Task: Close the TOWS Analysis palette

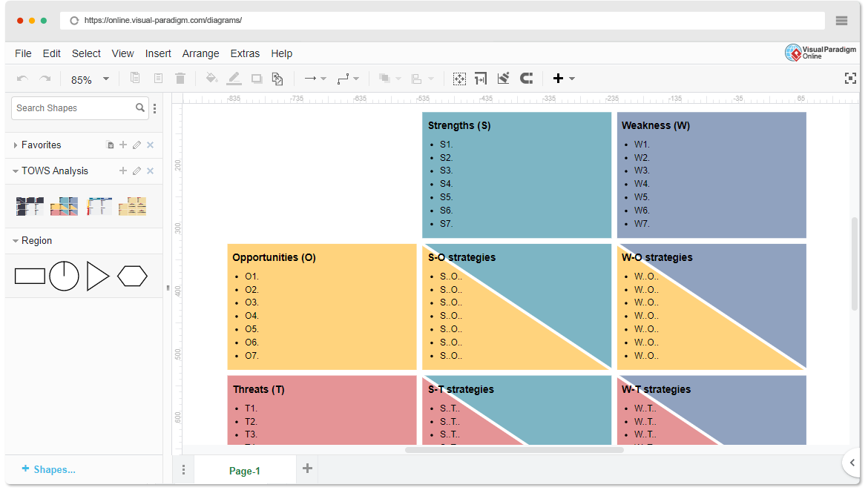Action: (150, 171)
